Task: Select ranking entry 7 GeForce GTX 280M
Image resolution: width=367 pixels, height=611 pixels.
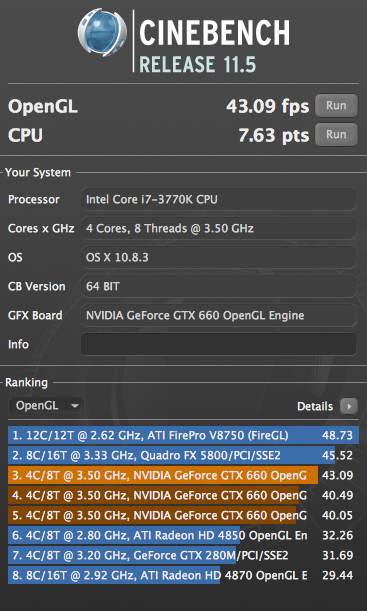Action: (184, 555)
